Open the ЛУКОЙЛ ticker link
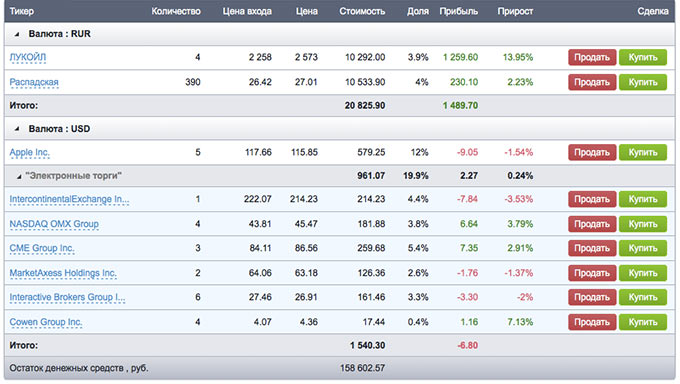680x384 pixels. click(x=28, y=57)
